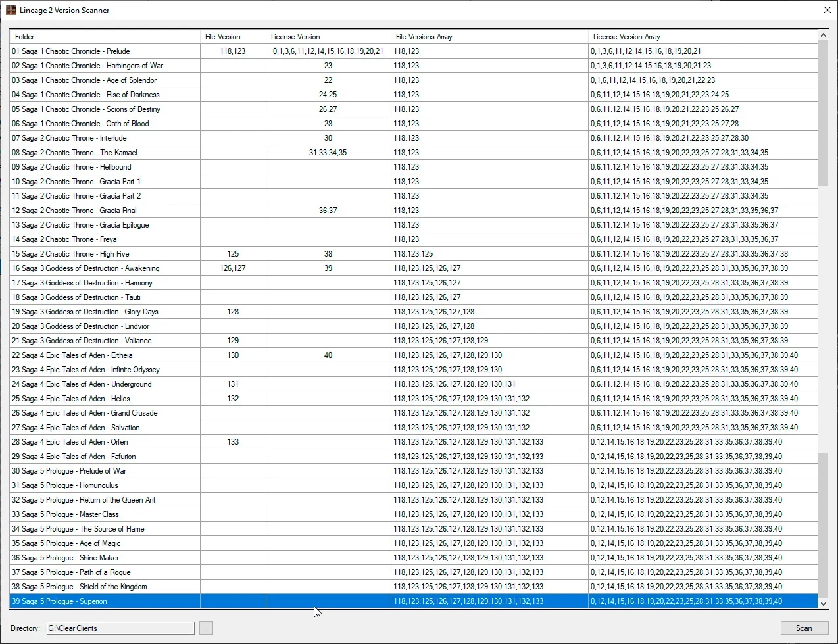Image resolution: width=838 pixels, height=644 pixels.
Task: Select row 23 Infinite Odyssey
Action: tap(413, 370)
